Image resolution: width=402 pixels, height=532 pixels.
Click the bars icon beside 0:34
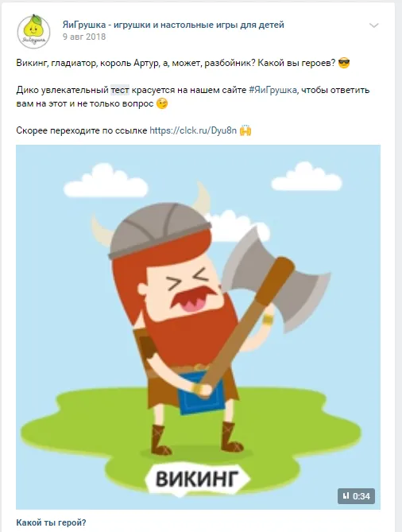(x=346, y=496)
